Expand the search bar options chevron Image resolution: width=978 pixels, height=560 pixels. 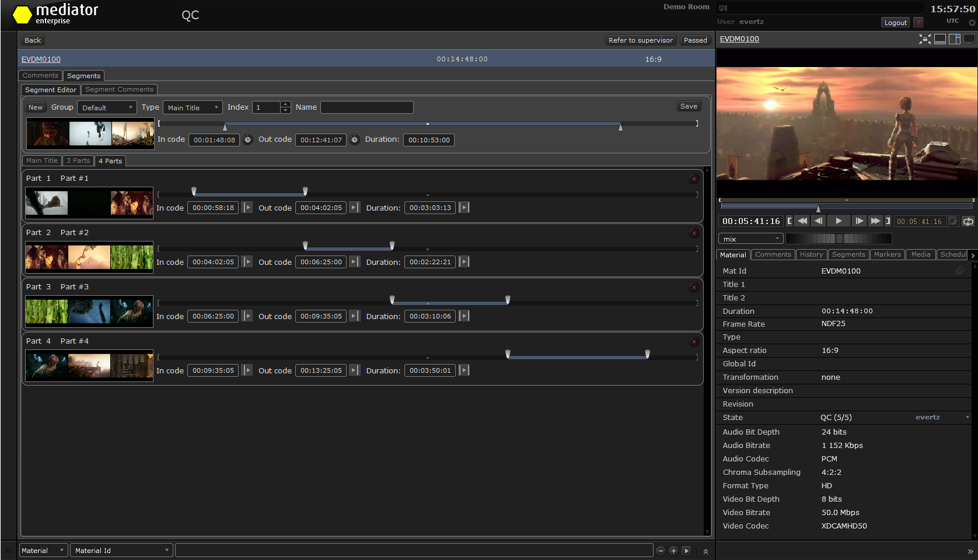tap(705, 551)
